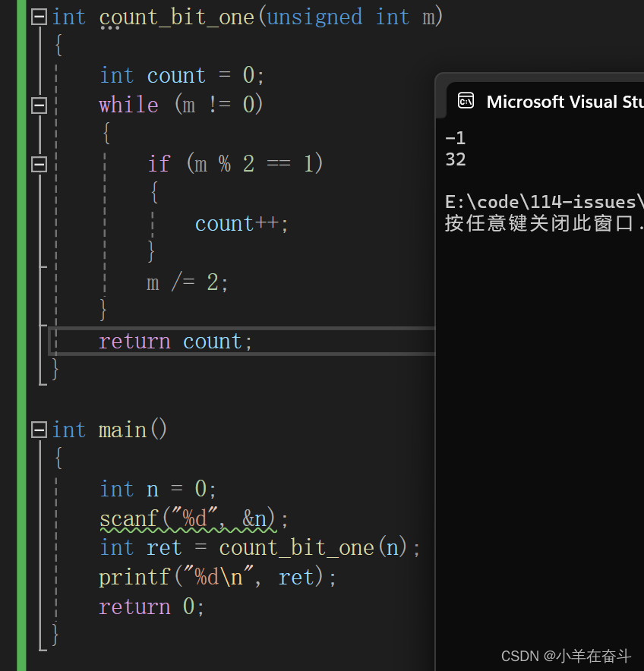
Task: Click 'int count = 0;' line
Action: click(x=182, y=76)
